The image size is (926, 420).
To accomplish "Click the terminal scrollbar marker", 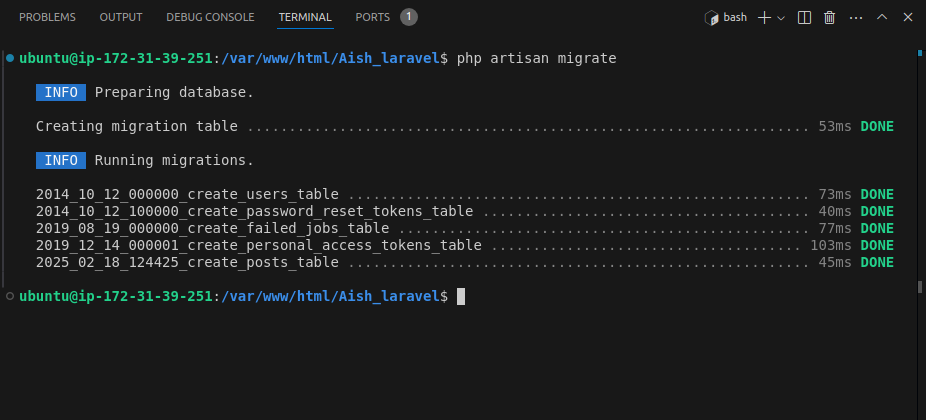I will tap(920, 287).
